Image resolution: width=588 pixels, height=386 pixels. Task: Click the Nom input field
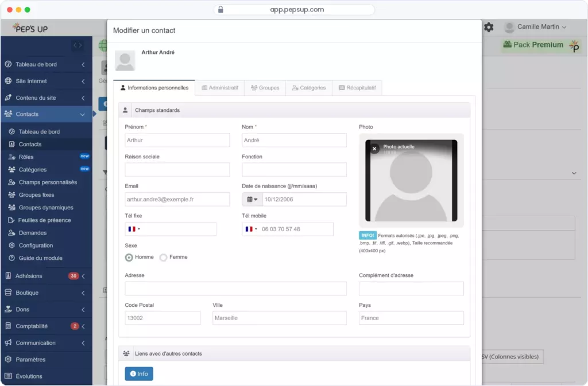(x=294, y=140)
